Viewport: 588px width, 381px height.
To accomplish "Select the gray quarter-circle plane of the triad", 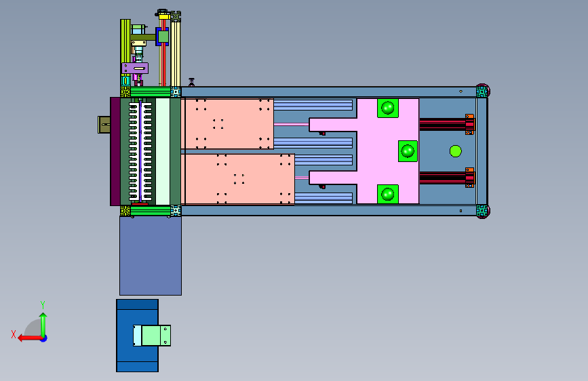I will (33, 327).
